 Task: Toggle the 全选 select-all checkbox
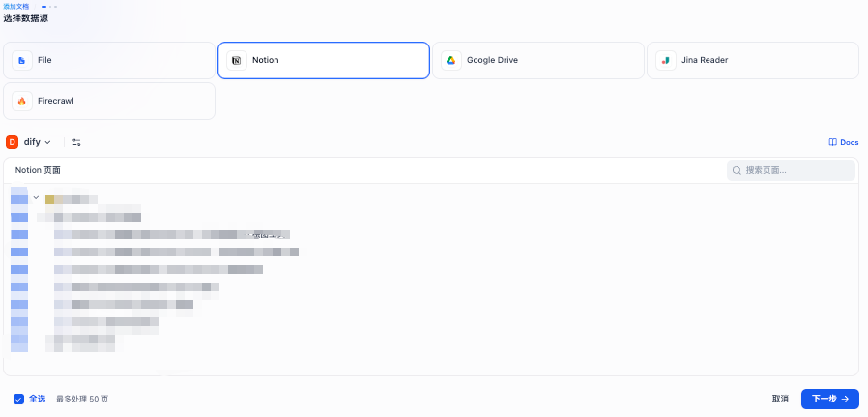click(18, 399)
